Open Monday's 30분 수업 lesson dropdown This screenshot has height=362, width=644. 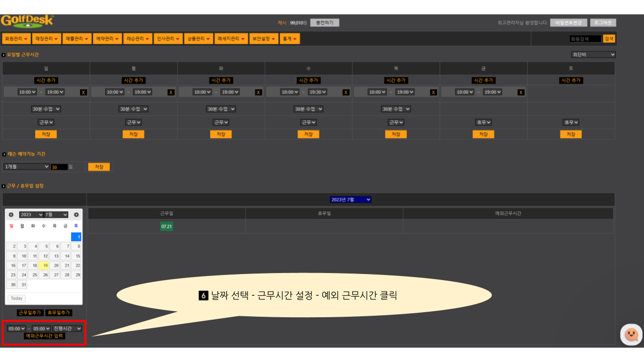coord(133,109)
